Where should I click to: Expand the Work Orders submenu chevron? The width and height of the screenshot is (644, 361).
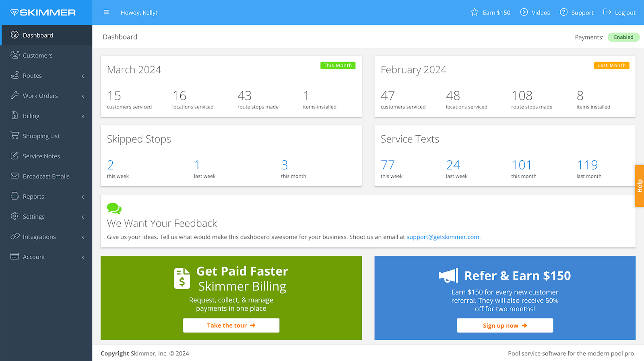tap(83, 96)
